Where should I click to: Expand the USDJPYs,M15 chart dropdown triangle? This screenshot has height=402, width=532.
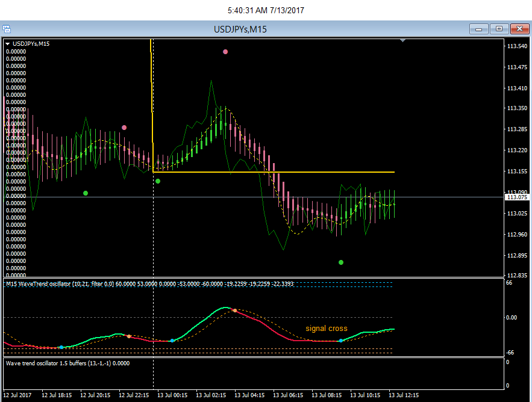pos(7,44)
